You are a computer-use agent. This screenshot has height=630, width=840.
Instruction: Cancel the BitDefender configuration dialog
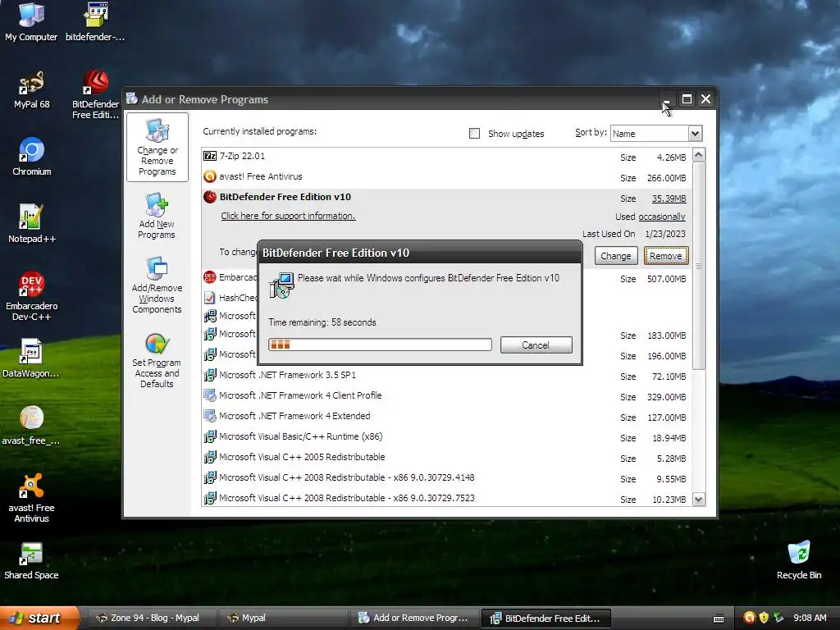tap(536, 345)
